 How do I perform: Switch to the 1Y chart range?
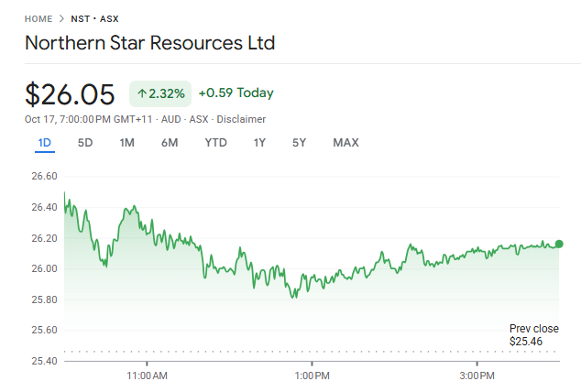pos(260,142)
